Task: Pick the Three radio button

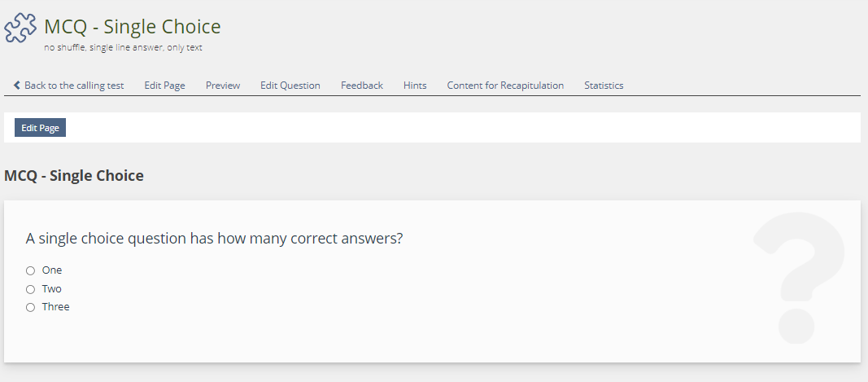Action: point(31,307)
